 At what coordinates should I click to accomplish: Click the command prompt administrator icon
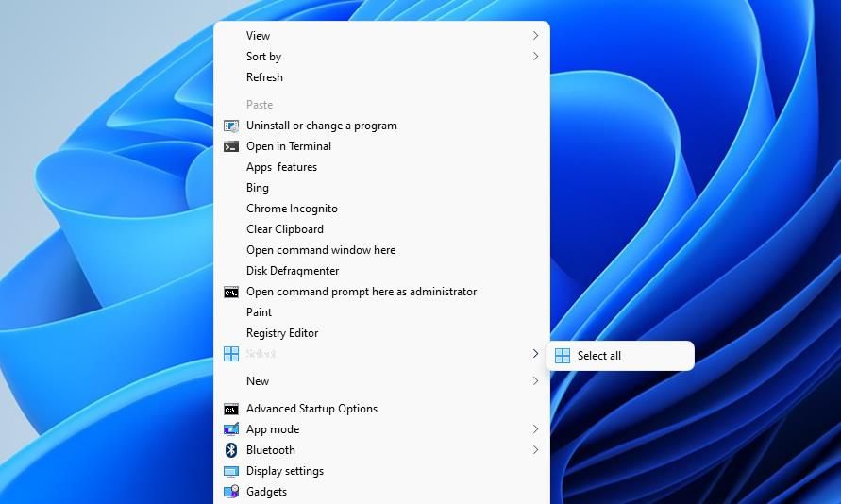click(x=231, y=293)
